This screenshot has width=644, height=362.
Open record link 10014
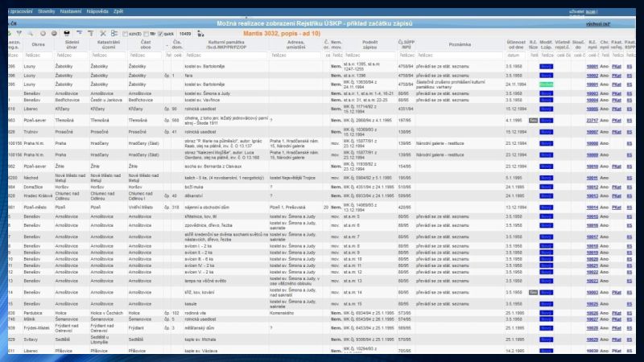coord(592,208)
